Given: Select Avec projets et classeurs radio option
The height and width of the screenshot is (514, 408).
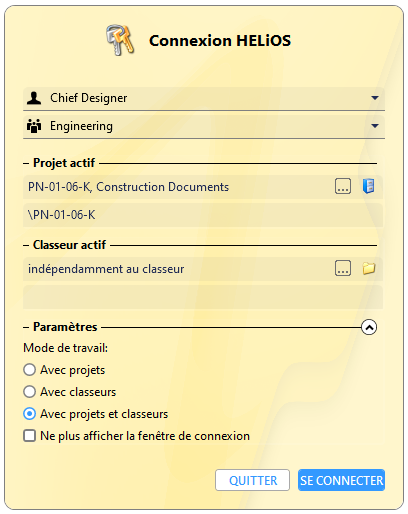Looking at the screenshot, I should (x=29, y=414).
